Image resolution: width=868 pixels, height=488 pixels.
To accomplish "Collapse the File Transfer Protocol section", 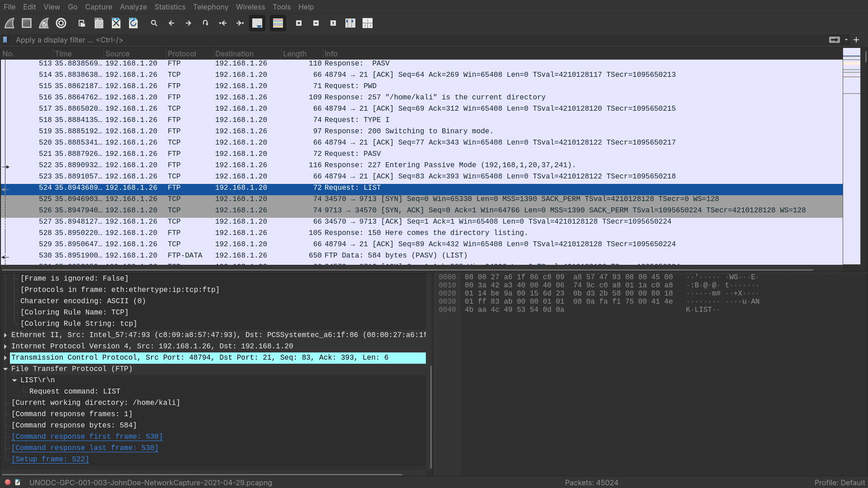I will pos(5,369).
